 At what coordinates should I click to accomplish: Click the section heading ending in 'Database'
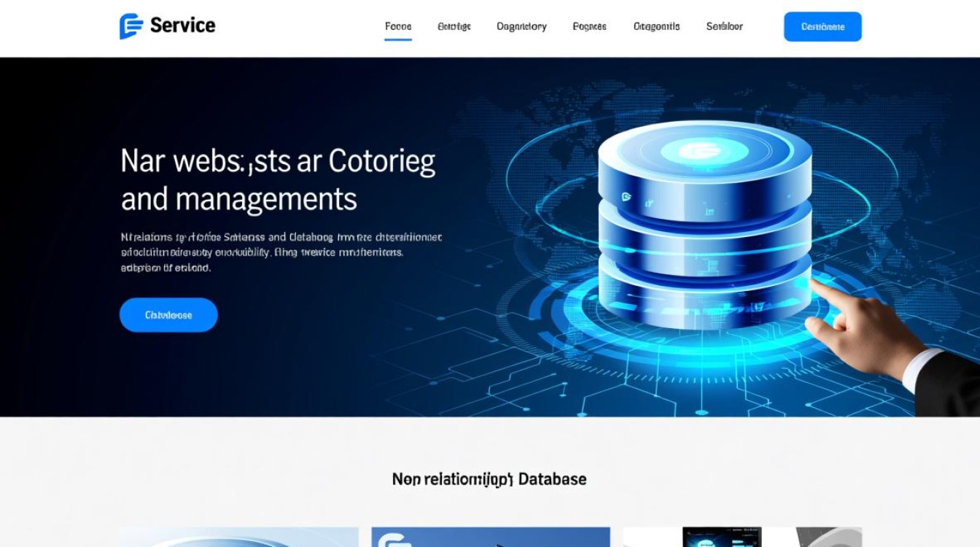click(489, 479)
